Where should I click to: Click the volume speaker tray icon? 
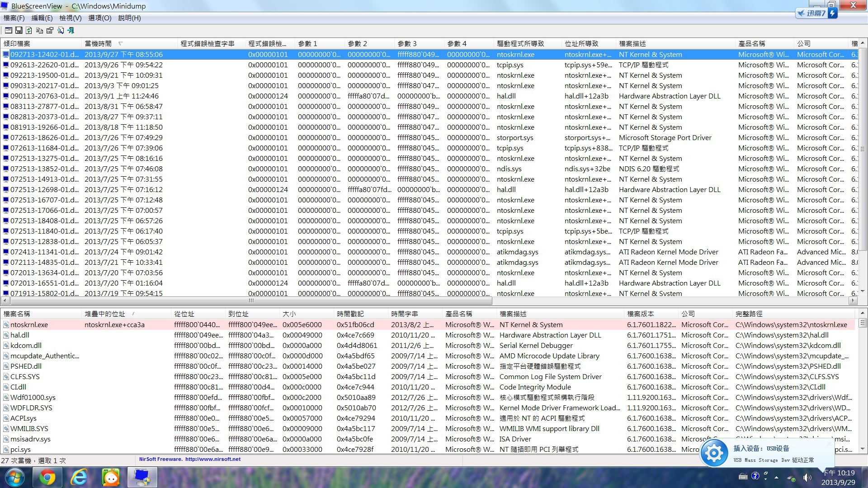coord(807,477)
